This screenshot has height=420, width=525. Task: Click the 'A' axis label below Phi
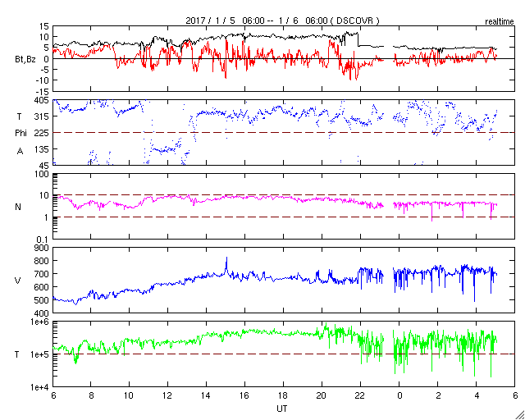point(21,152)
